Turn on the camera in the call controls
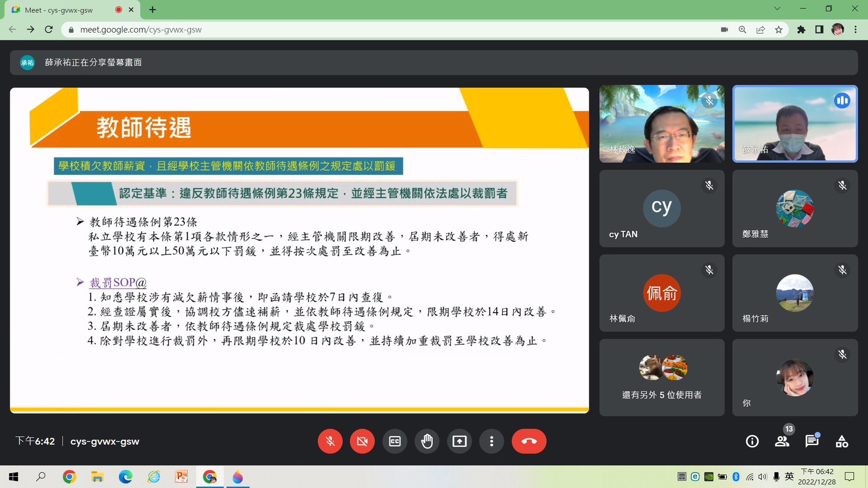The width and height of the screenshot is (868, 488). coord(362,441)
